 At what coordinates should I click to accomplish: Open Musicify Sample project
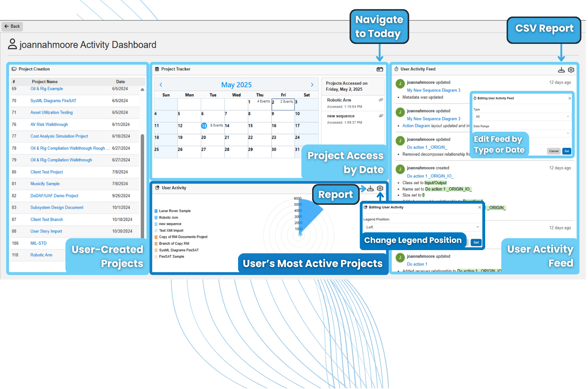(45, 184)
